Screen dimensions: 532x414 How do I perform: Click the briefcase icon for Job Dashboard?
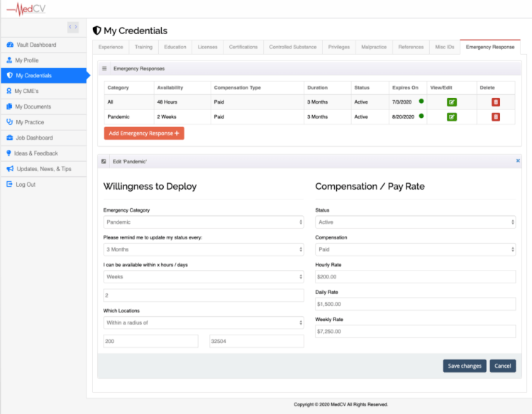coord(9,138)
